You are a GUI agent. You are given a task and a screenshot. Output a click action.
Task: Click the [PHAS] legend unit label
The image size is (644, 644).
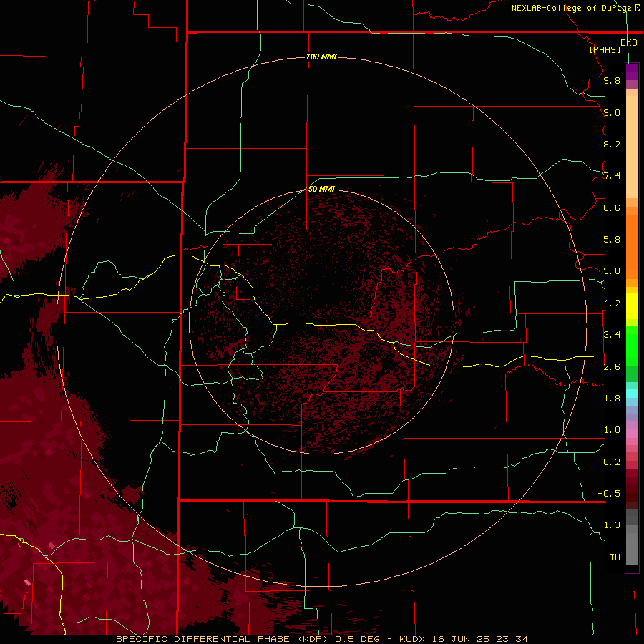click(605, 49)
